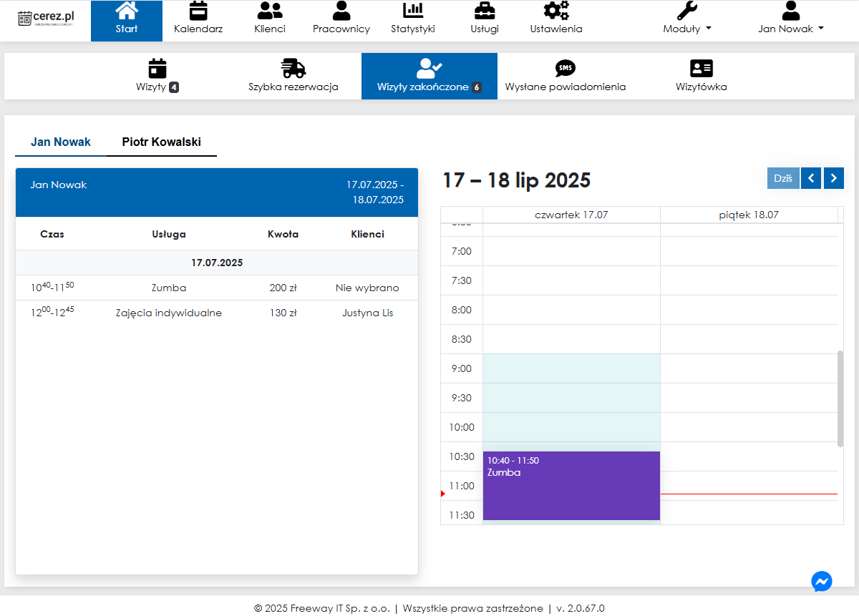
Task: Expand the Moduły dropdown menu
Action: 687,29
